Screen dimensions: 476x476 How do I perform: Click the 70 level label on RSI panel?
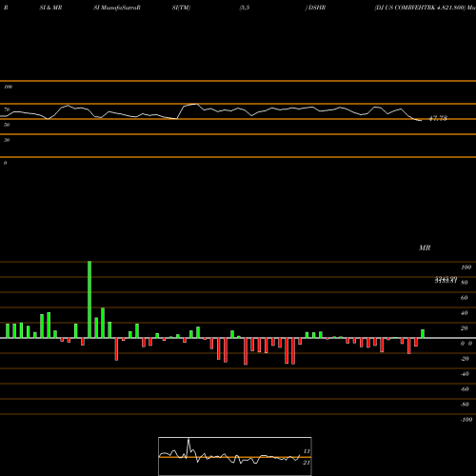pyautogui.click(x=7, y=109)
